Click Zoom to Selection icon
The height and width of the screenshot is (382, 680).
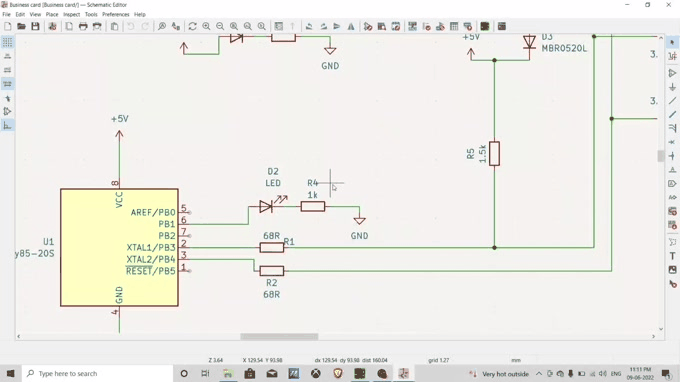262,26
